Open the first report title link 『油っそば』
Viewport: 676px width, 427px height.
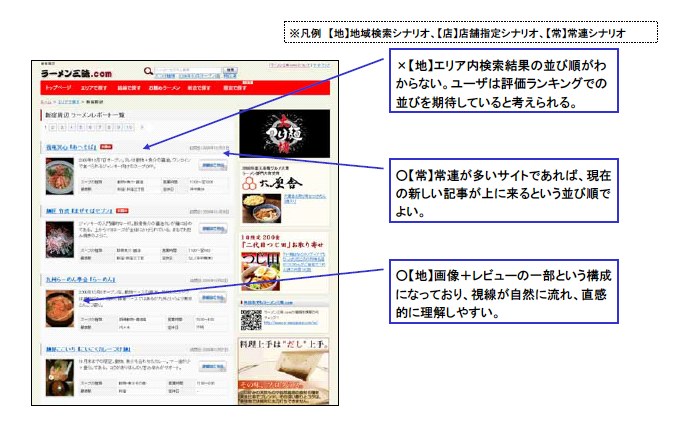pyautogui.click(x=71, y=147)
